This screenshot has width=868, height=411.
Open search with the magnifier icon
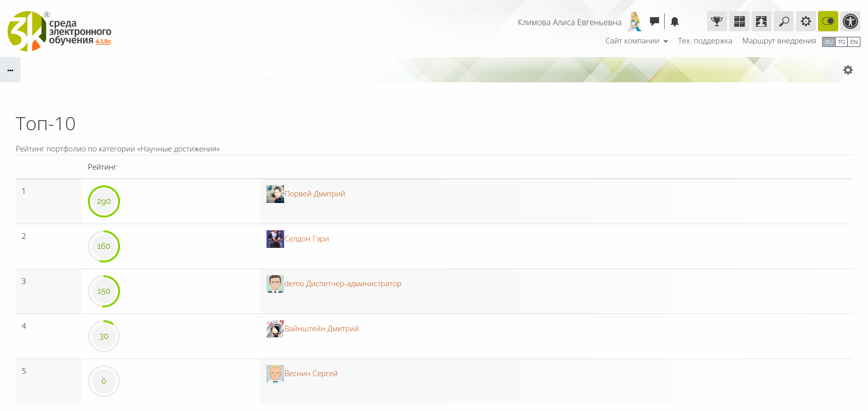[783, 21]
